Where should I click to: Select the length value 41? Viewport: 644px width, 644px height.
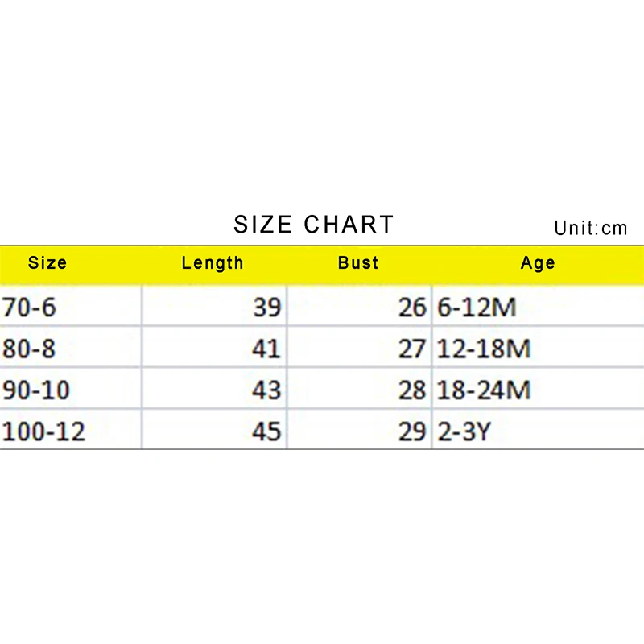pos(266,349)
